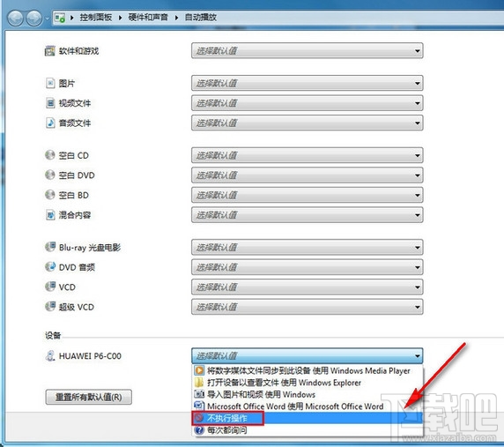The image size is (504, 447).
Task: Open the Audio files (音频文件) dropdown
Action: tap(307, 123)
